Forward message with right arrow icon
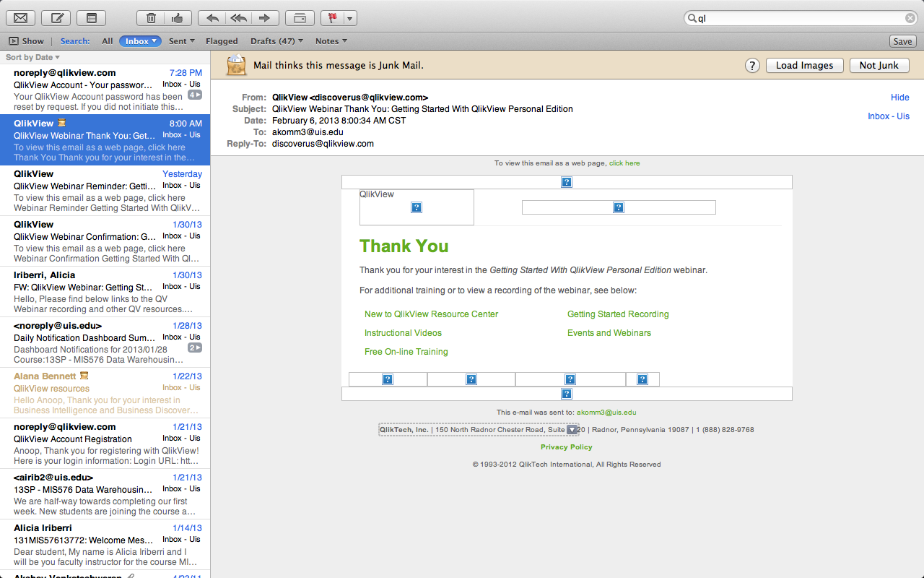Image resolution: width=924 pixels, height=578 pixels. tap(265, 18)
